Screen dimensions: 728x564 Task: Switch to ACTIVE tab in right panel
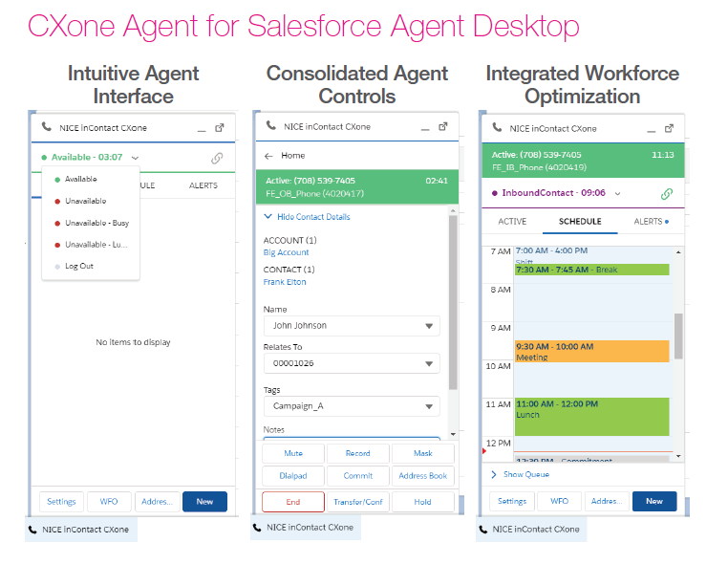(x=512, y=222)
